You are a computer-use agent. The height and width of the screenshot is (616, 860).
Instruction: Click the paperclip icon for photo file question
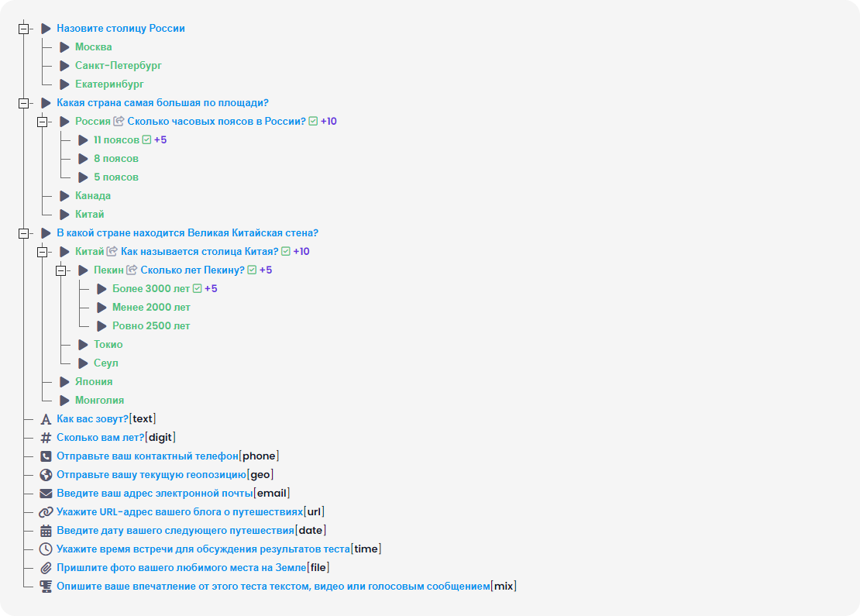[x=46, y=568]
